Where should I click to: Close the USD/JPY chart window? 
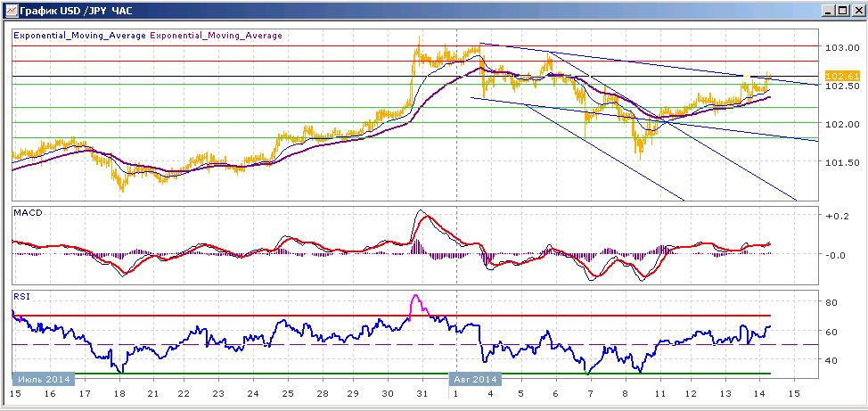856,11
